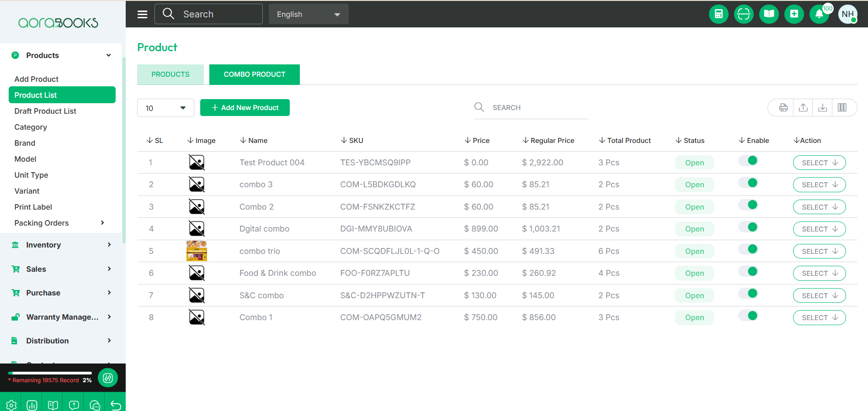
Task: Click the download icon above table
Action: [822, 108]
